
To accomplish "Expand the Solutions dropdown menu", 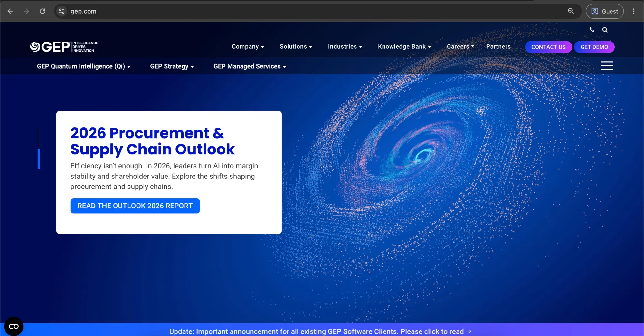I will click(296, 47).
